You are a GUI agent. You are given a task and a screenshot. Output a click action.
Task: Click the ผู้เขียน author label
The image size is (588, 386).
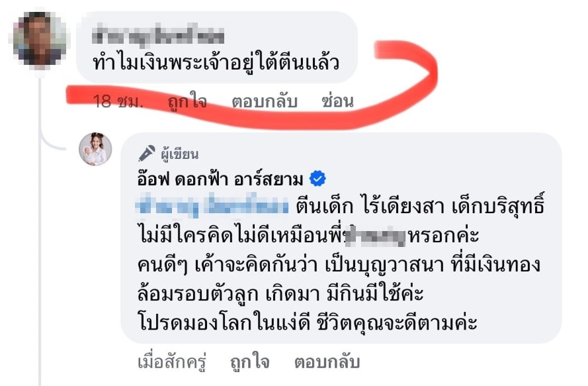[180, 154]
